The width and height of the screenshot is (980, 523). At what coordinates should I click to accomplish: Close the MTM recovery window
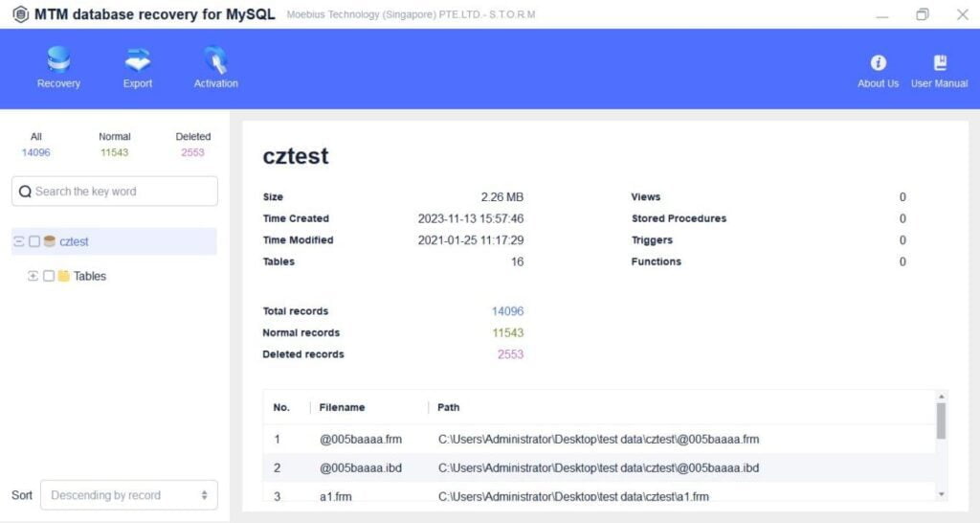[963, 14]
